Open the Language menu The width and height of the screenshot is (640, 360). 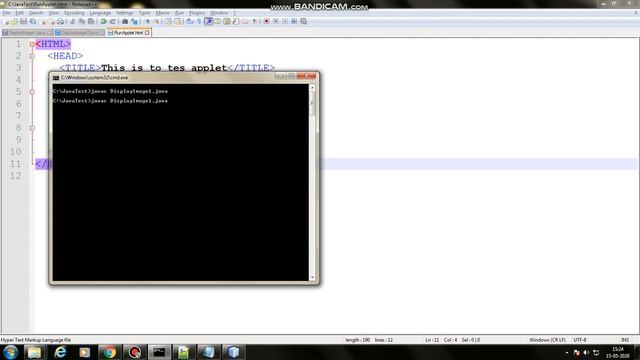pyautogui.click(x=100, y=13)
